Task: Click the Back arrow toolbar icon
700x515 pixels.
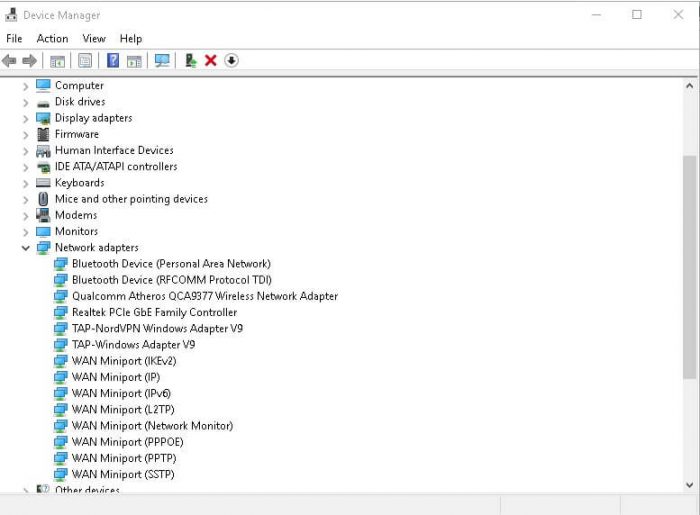Action: pos(9,61)
